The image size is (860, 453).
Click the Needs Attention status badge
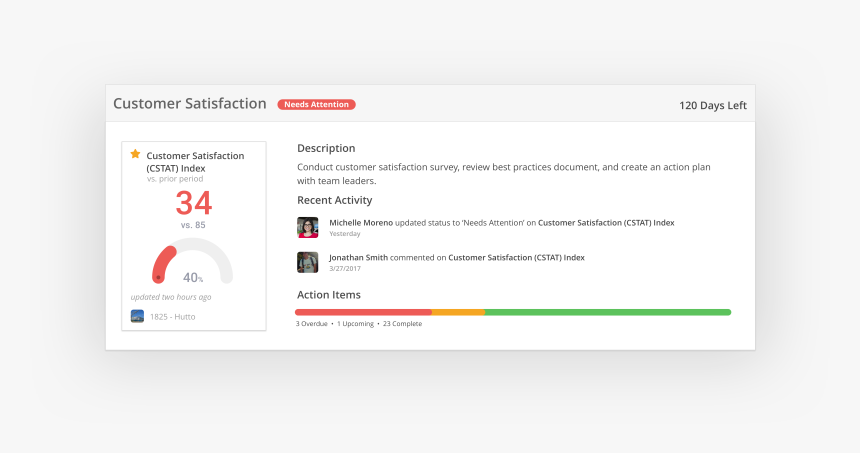point(316,104)
